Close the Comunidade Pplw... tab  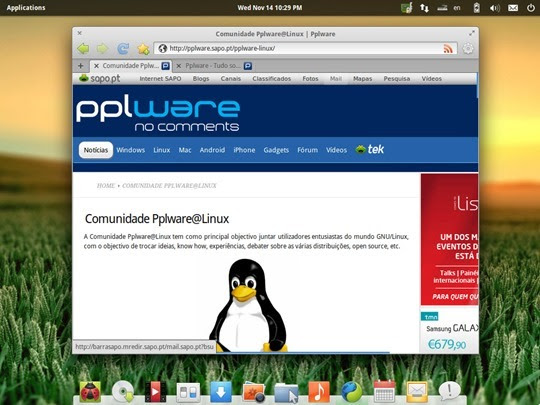click(x=96, y=65)
